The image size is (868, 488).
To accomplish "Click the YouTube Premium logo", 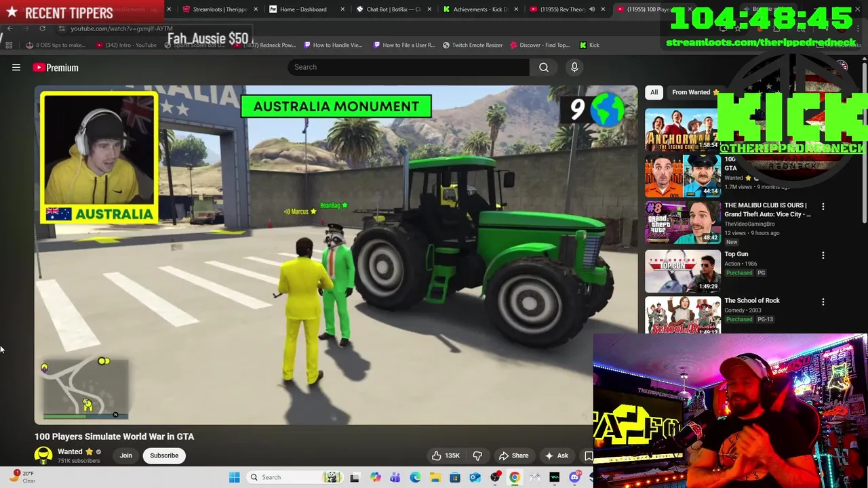I will coord(56,68).
